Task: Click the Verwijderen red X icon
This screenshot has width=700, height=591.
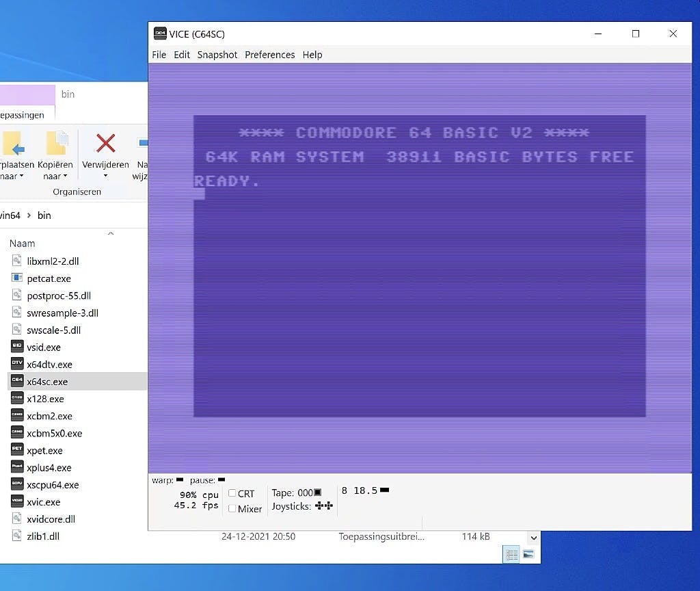Action: [106, 144]
